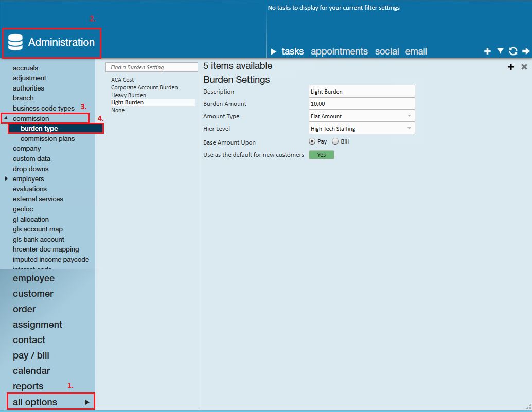Screen dimensions: 532x412
Task: Open the calendar section
Action: click(x=31, y=371)
